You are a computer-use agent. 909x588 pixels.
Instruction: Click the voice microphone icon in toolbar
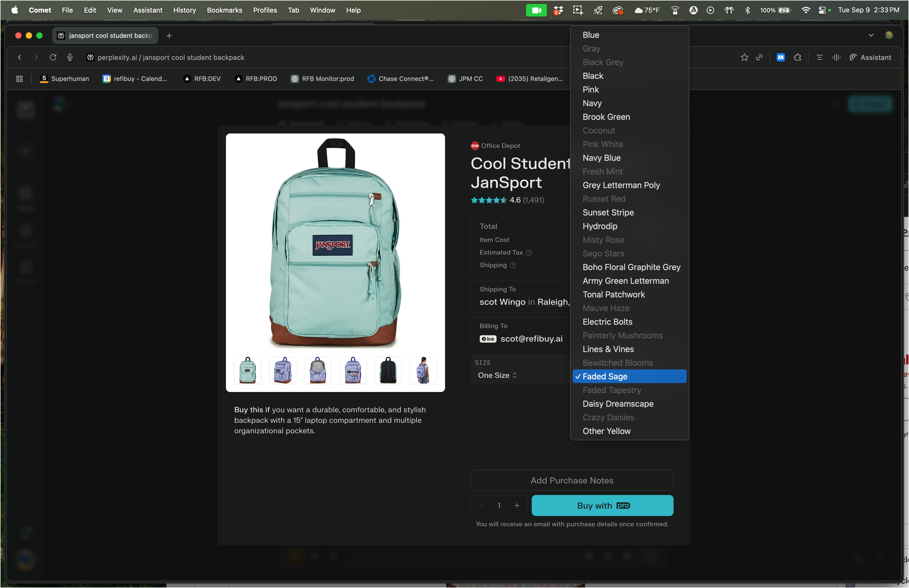70,57
